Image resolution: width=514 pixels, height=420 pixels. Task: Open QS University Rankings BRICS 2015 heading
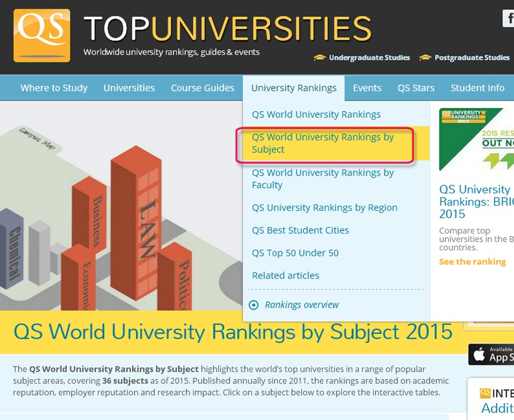click(x=476, y=202)
